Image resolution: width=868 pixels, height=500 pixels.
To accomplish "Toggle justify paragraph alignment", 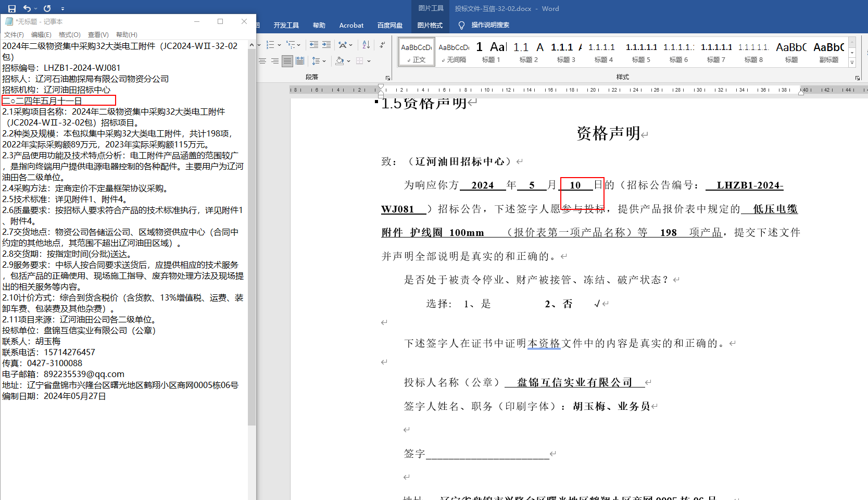I will tap(287, 61).
